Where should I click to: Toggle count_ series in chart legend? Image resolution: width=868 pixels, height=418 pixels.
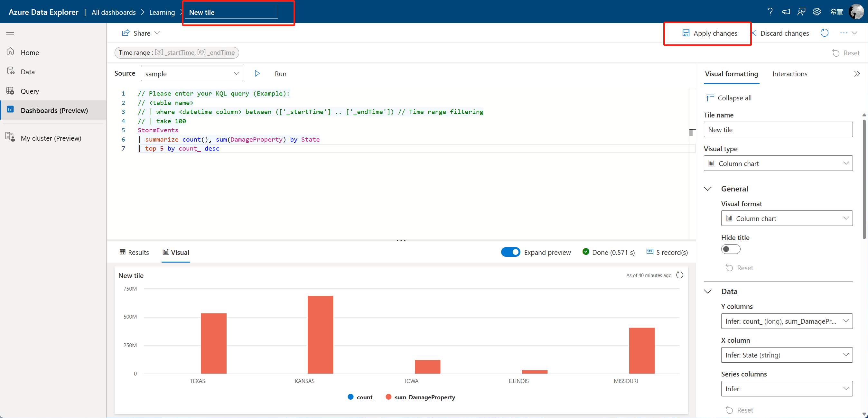[x=361, y=397]
